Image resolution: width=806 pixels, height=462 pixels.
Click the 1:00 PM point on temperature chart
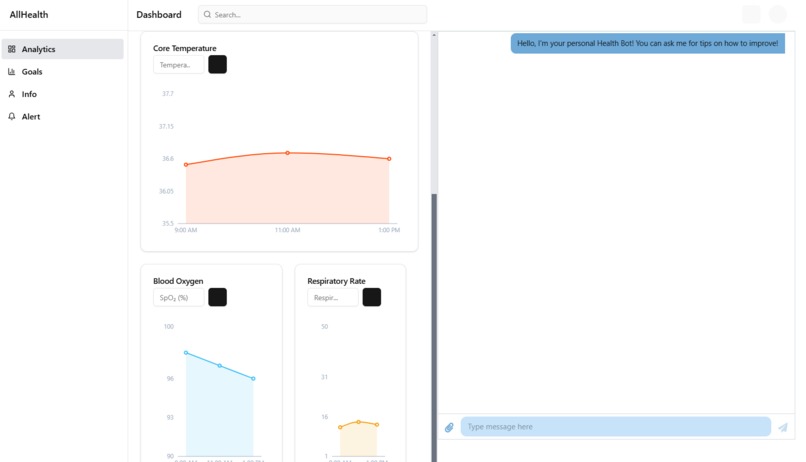(x=389, y=159)
